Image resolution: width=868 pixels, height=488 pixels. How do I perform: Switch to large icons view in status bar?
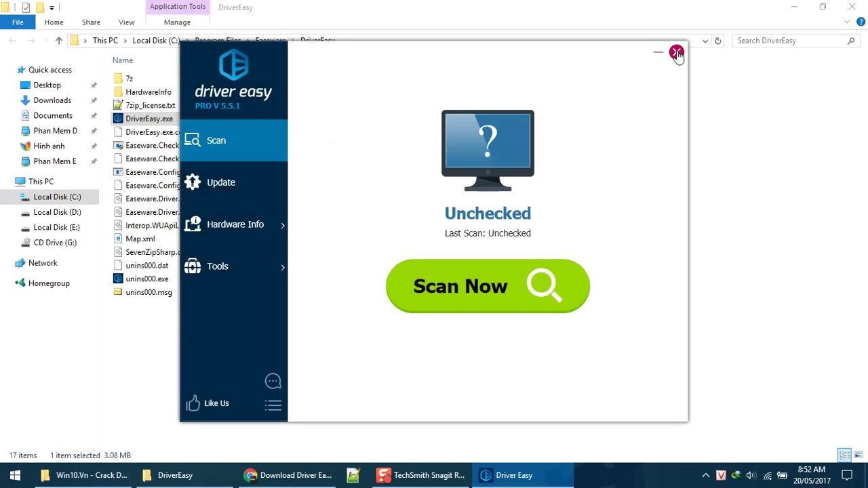[859, 455]
